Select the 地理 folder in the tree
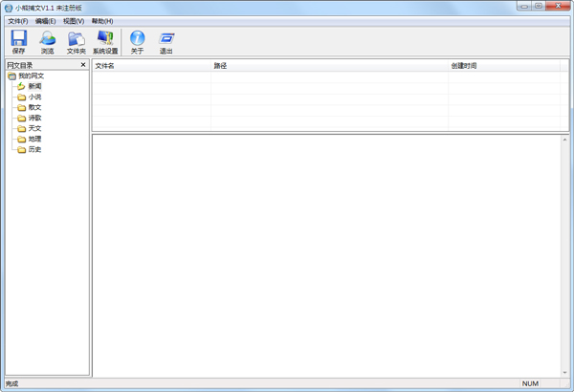 pyautogui.click(x=34, y=139)
